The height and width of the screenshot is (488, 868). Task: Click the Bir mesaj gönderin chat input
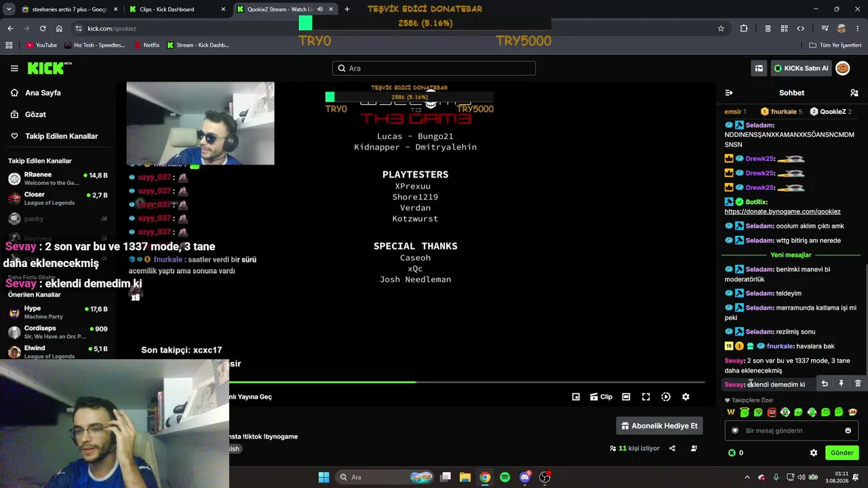(x=791, y=430)
